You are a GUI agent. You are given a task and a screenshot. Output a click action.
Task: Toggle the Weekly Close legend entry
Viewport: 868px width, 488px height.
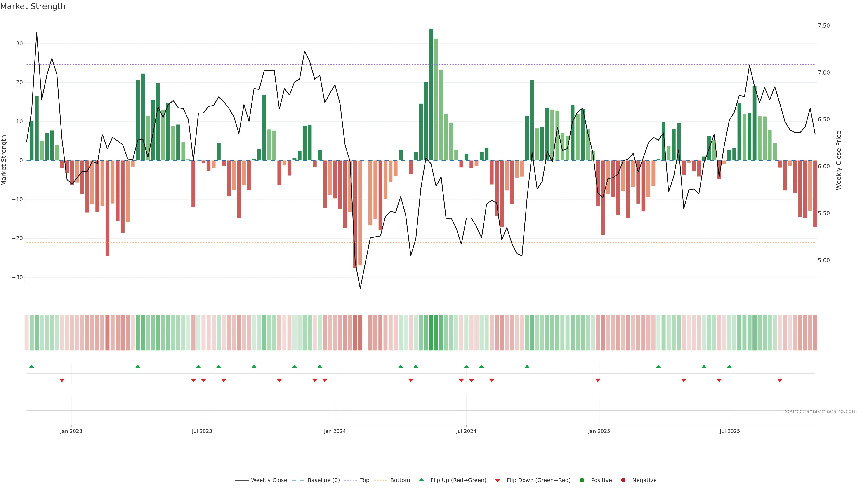click(269, 480)
